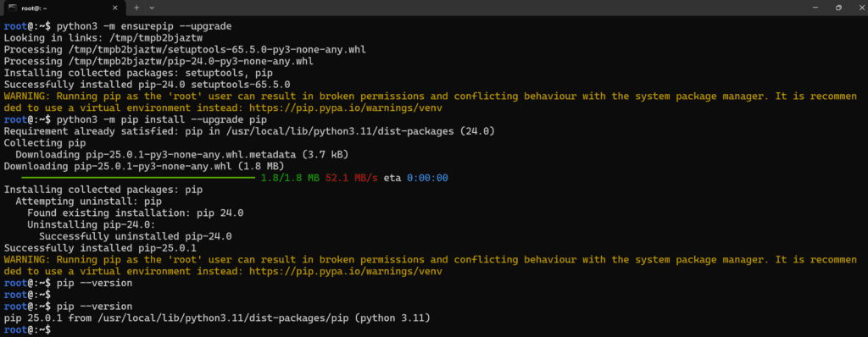The width and height of the screenshot is (868, 337).
Task: Click the pip 25.0.1 version output line
Action: (x=217, y=318)
